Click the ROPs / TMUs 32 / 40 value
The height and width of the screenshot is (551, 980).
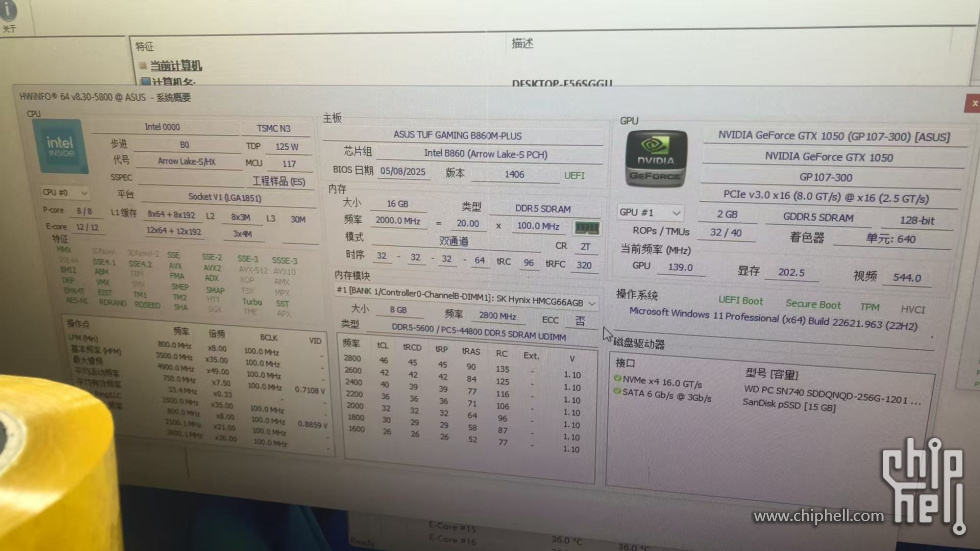pos(726,232)
